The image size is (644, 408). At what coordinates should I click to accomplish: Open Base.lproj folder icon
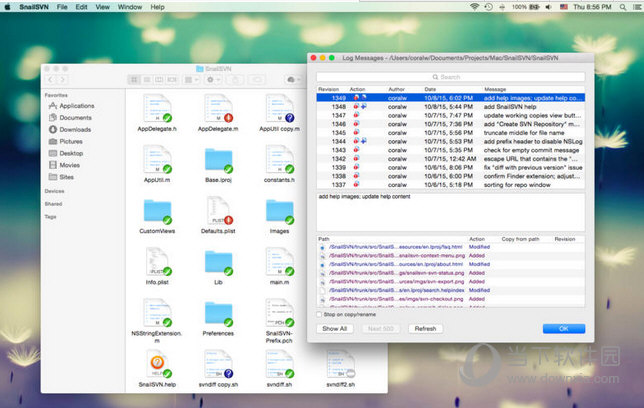(218, 161)
